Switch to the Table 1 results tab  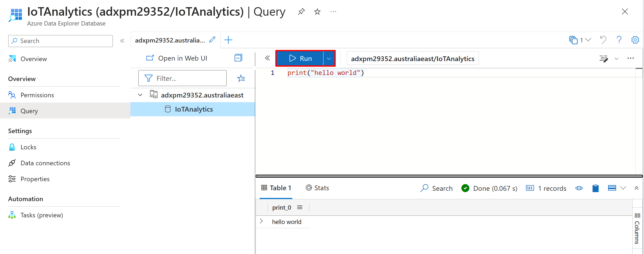point(276,188)
